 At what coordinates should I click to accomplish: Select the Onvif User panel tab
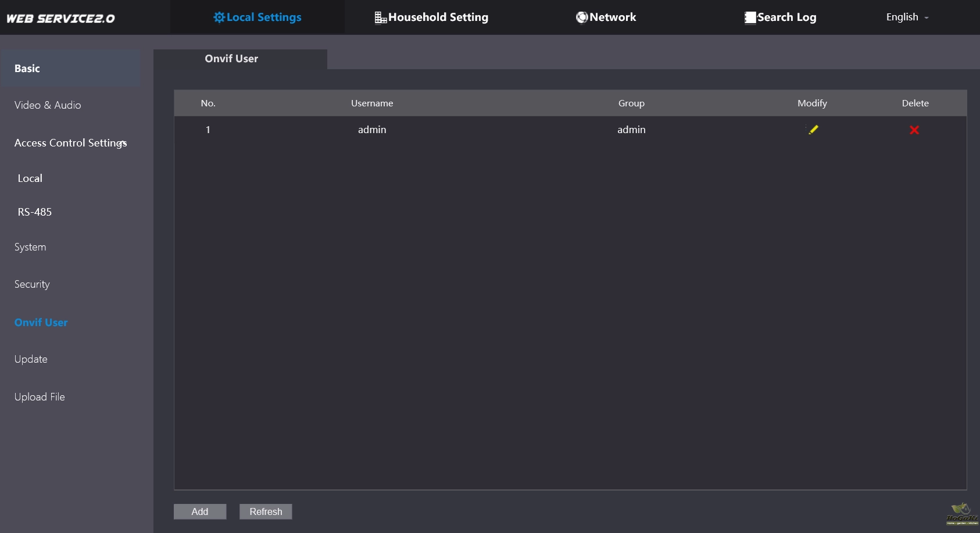coord(231,59)
